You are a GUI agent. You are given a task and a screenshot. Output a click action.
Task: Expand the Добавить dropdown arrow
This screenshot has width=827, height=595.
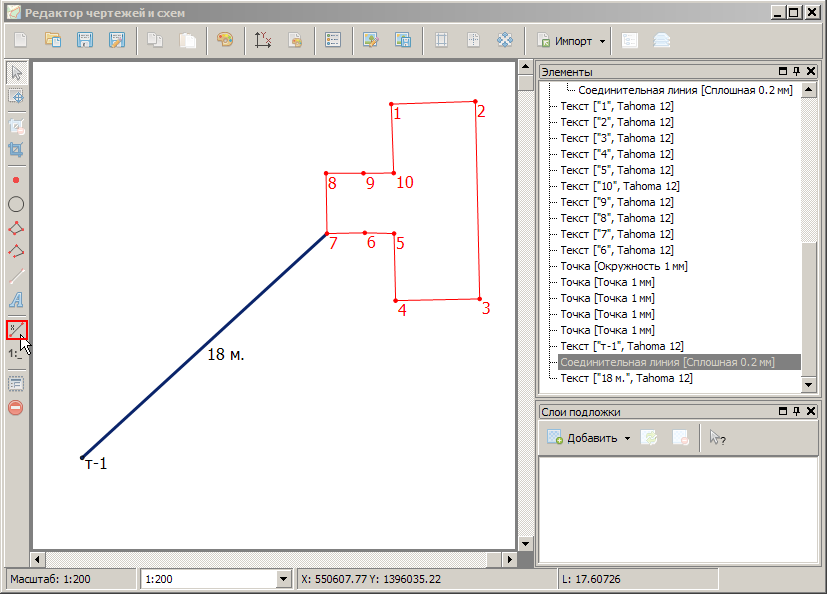(627, 438)
